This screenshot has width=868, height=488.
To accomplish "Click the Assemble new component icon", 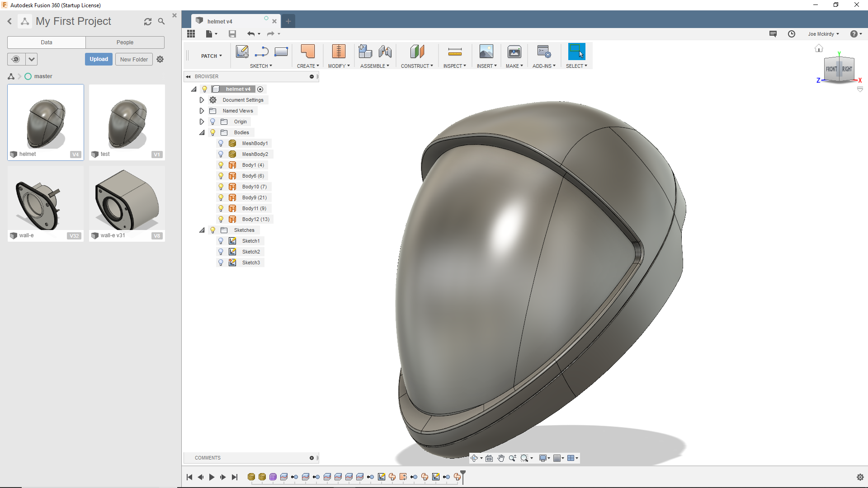I will pyautogui.click(x=365, y=52).
